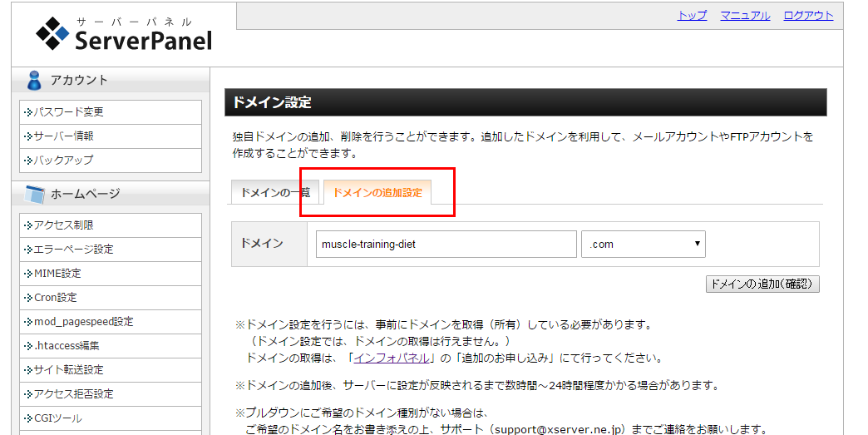Open パスワード変更 in sidebar

[68, 112]
